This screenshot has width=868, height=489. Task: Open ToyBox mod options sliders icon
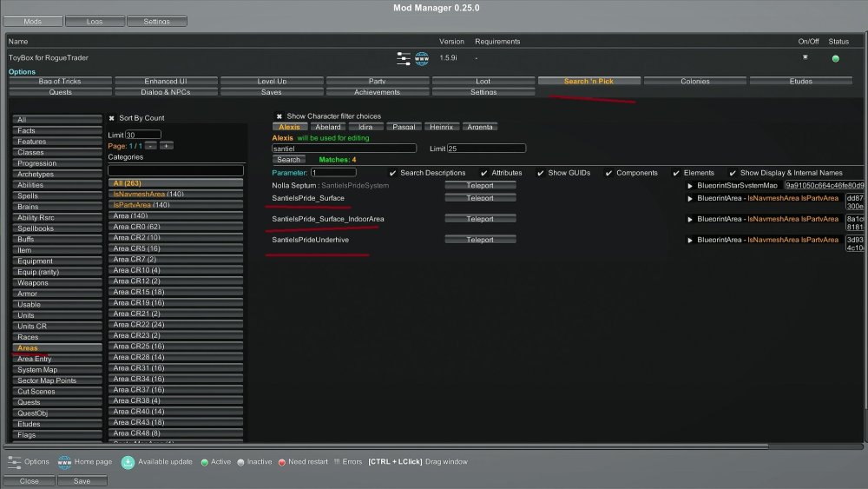(x=404, y=58)
